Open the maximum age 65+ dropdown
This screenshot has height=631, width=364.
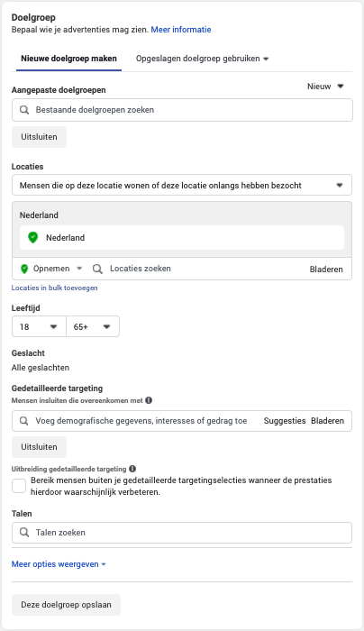[93, 326]
